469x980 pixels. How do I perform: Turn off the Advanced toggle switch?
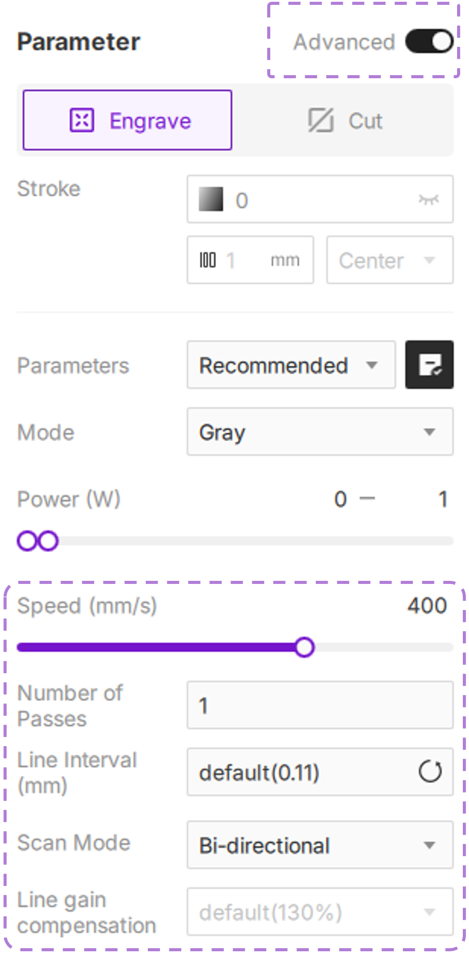click(x=429, y=42)
